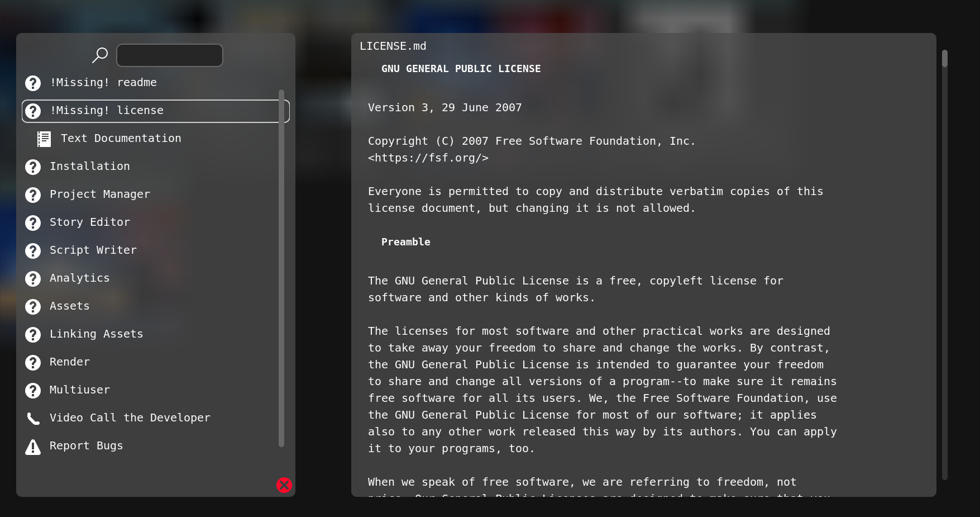Click question icon beside !Missing! readme
This screenshot has height=517, width=980.
pyautogui.click(x=33, y=83)
